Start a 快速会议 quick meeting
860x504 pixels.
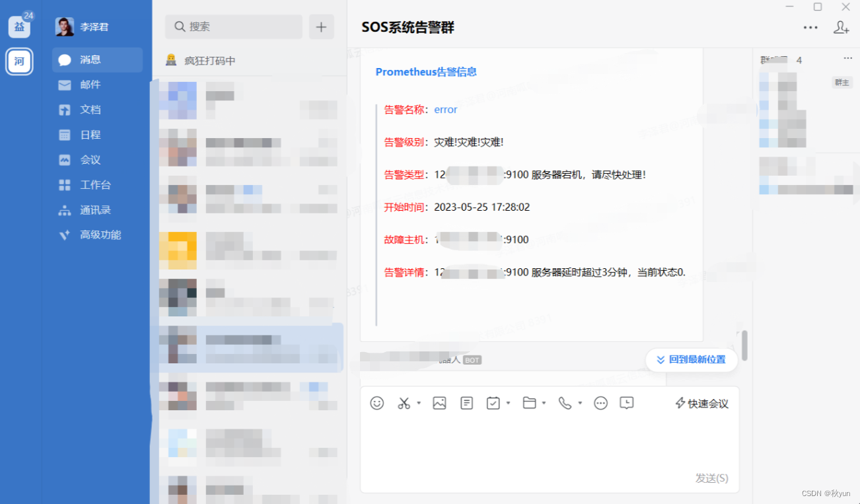tap(701, 404)
